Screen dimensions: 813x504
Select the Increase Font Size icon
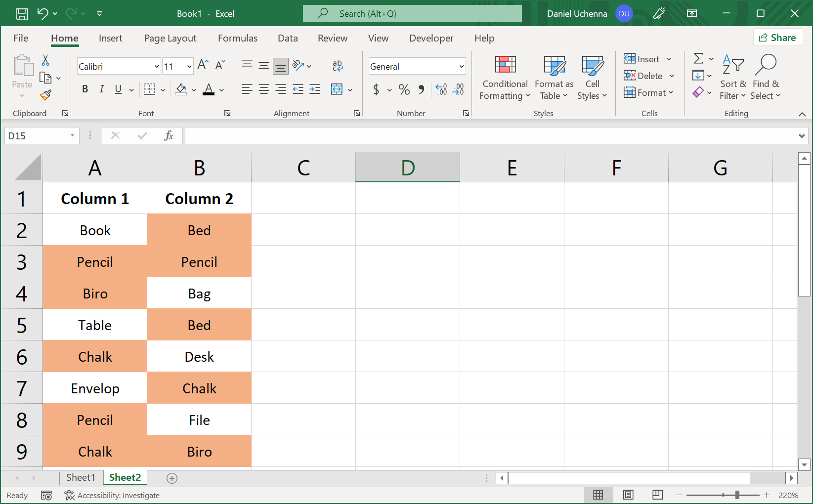pos(202,64)
